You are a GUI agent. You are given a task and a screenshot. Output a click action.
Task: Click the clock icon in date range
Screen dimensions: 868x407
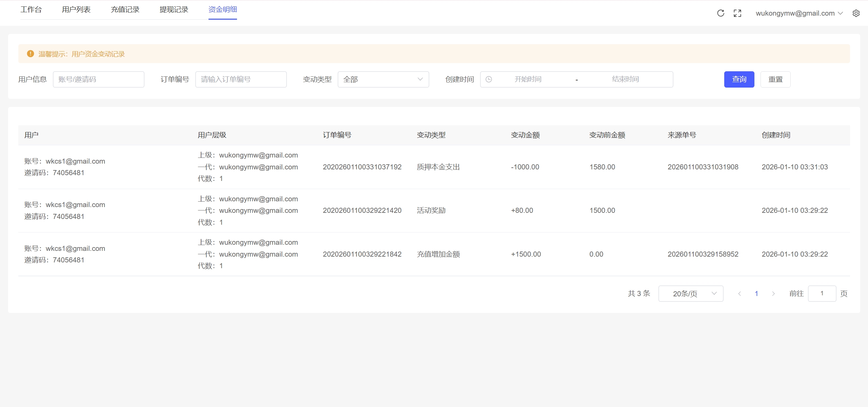[489, 79]
